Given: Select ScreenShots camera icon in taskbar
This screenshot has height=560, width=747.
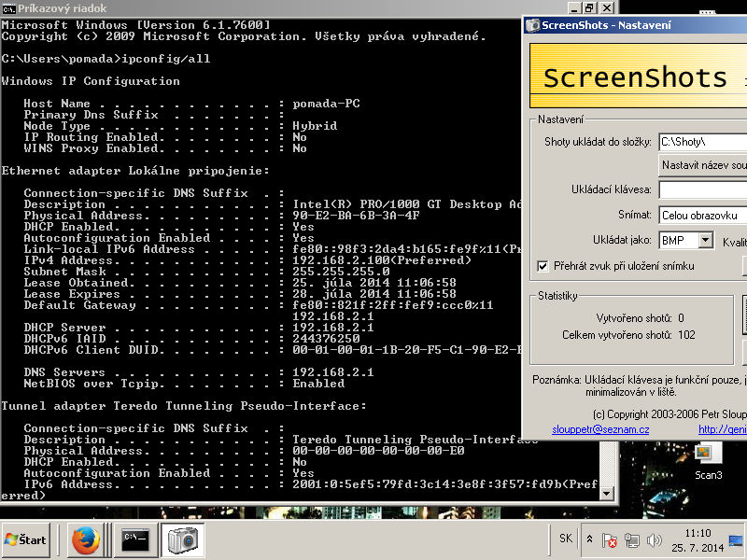Looking at the screenshot, I should pos(183,540).
